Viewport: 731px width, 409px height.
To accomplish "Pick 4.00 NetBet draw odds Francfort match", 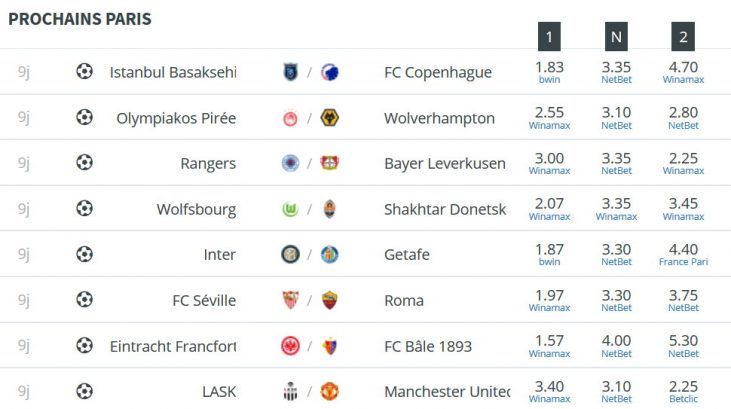I will click(616, 346).
